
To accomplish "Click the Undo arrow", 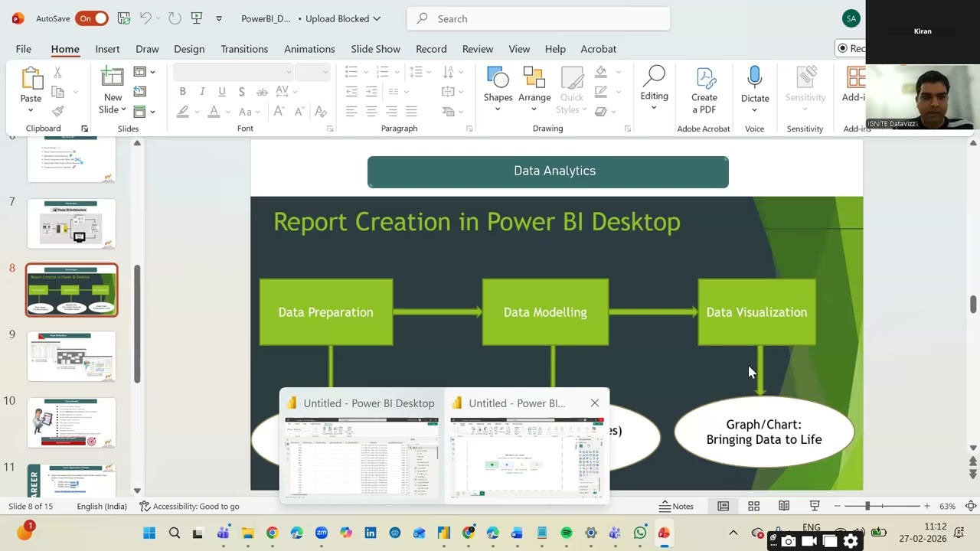I will point(145,18).
